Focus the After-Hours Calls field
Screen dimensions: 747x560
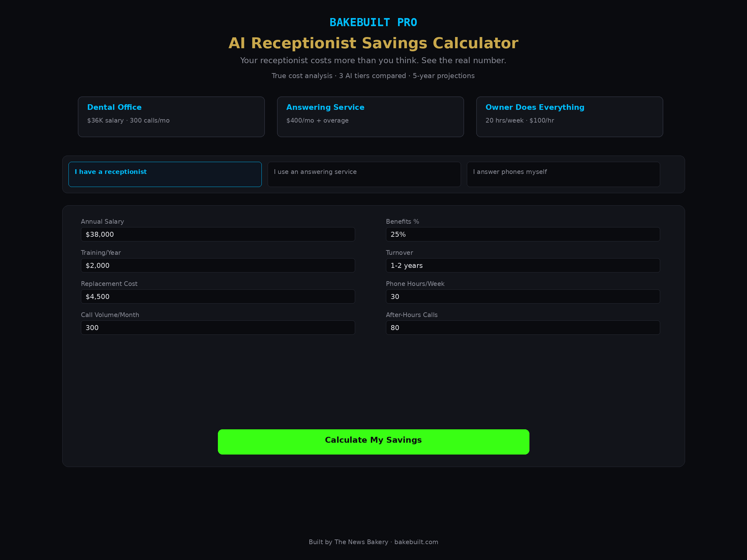pyautogui.click(x=523, y=327)
